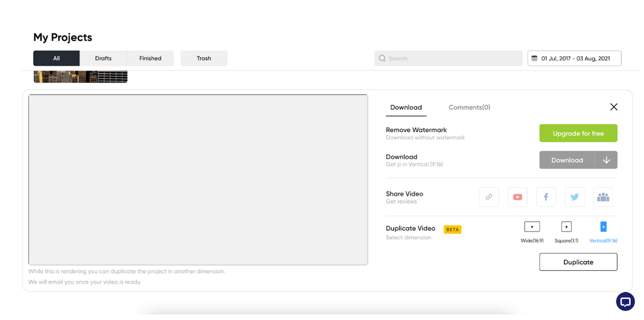
Task: Expand download options next to Download button
Action: point(607,160)
